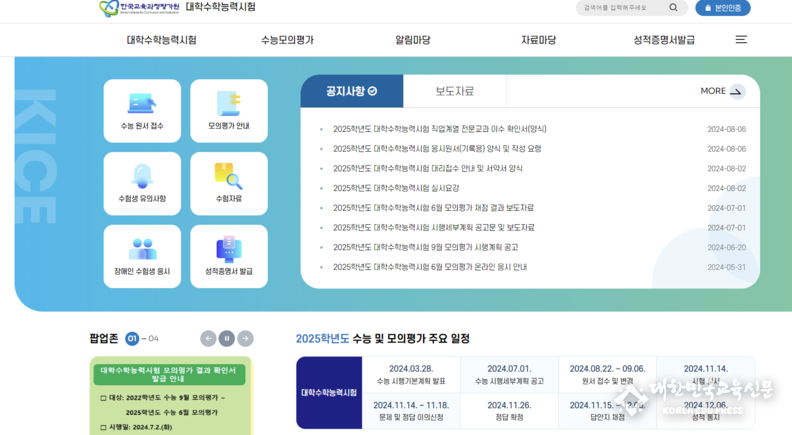This screenshot has height=435, width=792.
Task: Open notice 대학수학능력시험 실시요강
Action: pyautogui.click(x=395, y=188)
